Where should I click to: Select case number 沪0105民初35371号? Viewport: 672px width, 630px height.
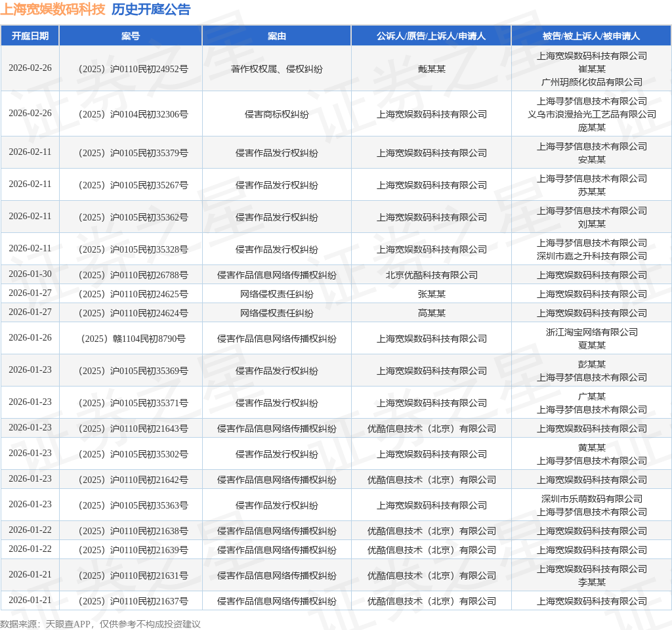[149, 403]
